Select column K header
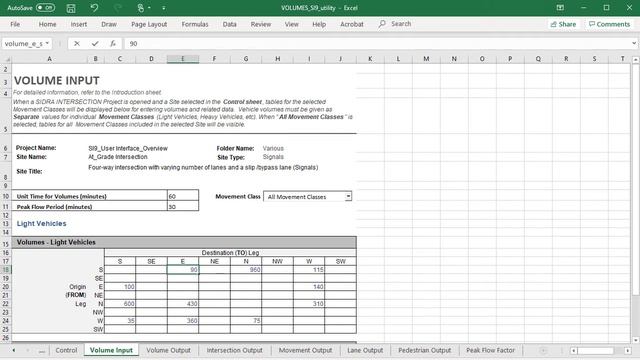Viewport: 640px width, 360px height. (x=370, y=59)
